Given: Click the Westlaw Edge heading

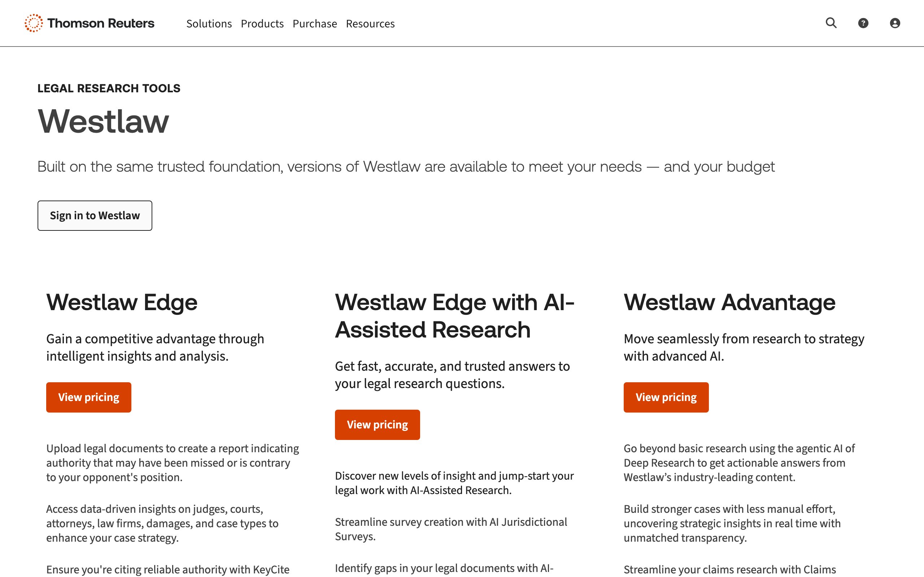Looking at the screenshot, I should pyautogui.click(x=122, y=303).
